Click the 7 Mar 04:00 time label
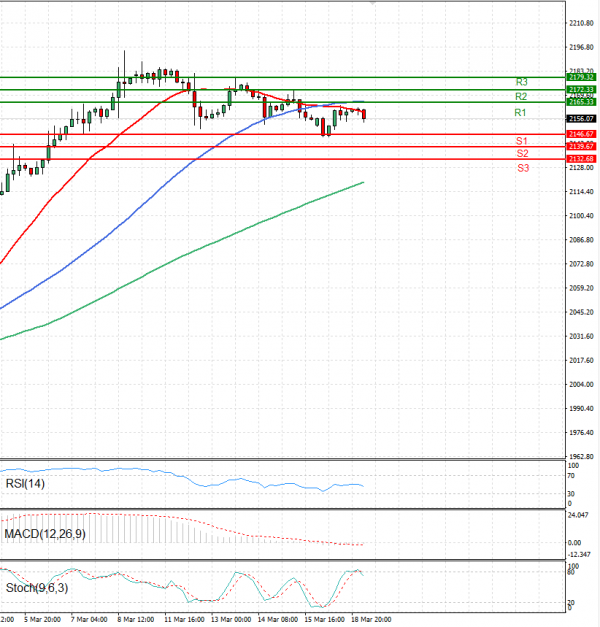600x627 pixels. [89, 619]
